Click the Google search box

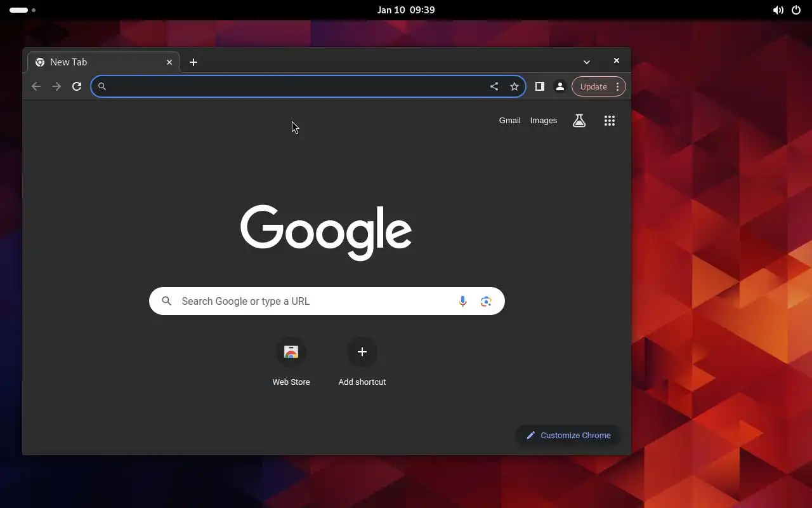click(327, 302)
